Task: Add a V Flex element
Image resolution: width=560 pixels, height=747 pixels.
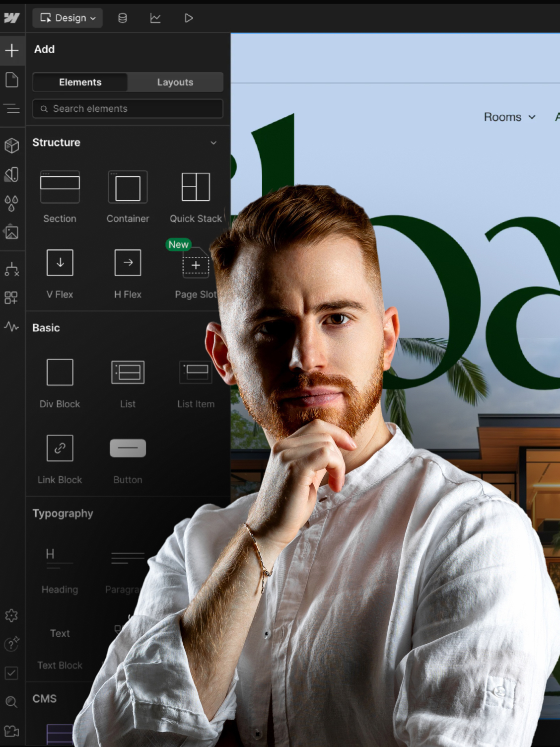Action: [60, 273]
